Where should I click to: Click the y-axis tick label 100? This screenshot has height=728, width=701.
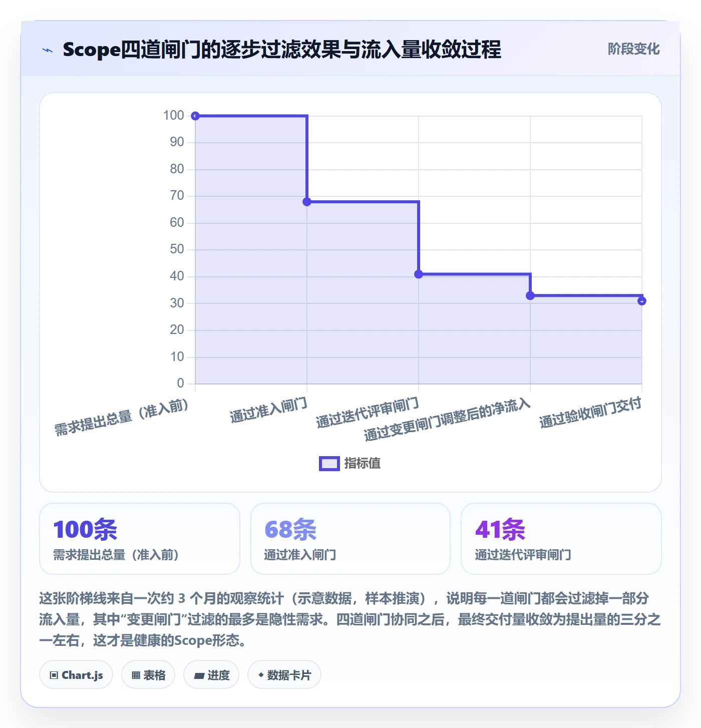coord(174,116)
